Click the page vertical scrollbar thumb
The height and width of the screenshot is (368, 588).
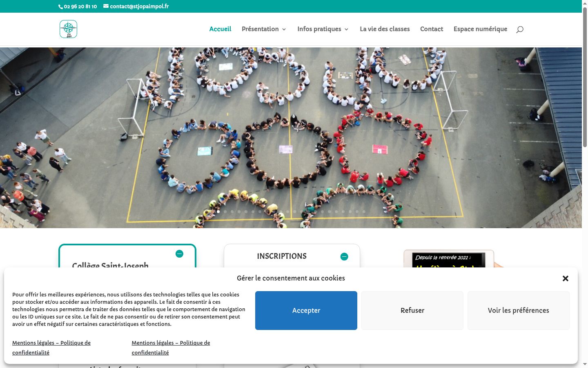pyautogui.click(x=585, y=78)
